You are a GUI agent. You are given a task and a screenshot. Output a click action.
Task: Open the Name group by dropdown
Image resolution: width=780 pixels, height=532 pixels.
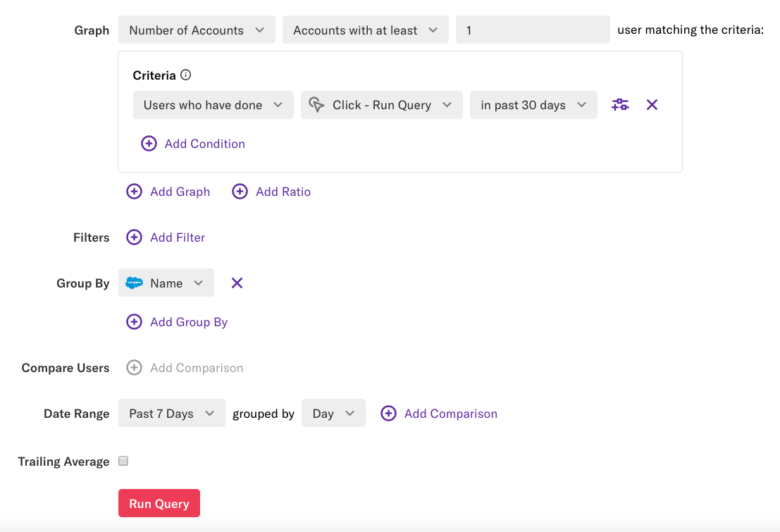(x=166, y=283)
